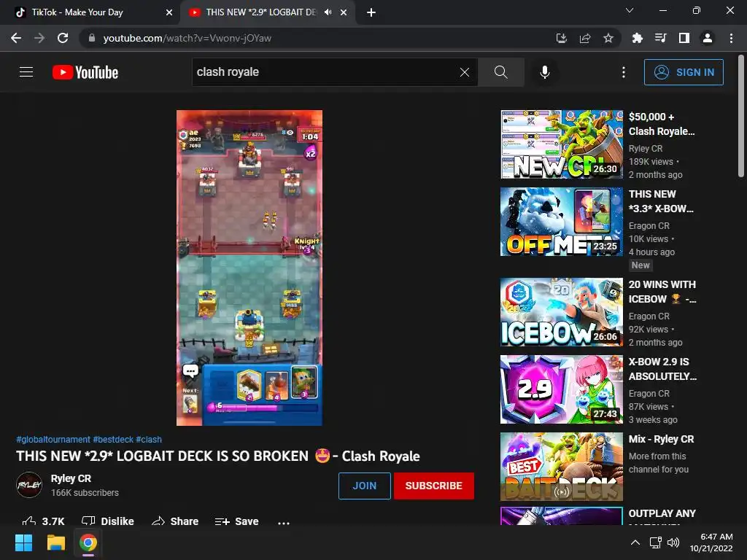Clear the search box with the X icon
Image resolution: width=747 pixels, height=560 pixels.
click(465, 72)
